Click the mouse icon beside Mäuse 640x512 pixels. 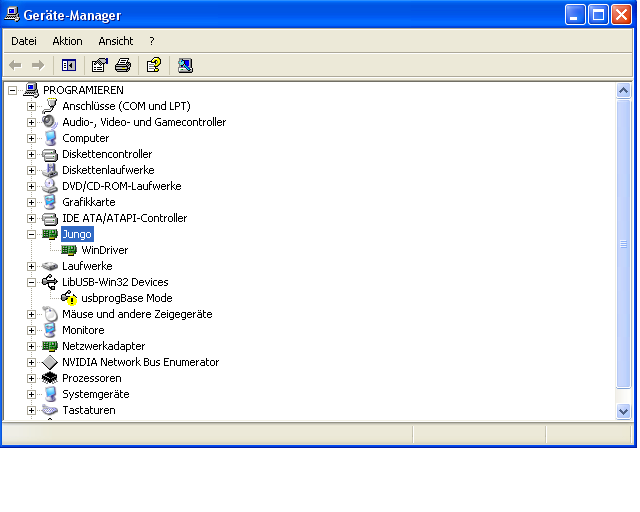50,314
